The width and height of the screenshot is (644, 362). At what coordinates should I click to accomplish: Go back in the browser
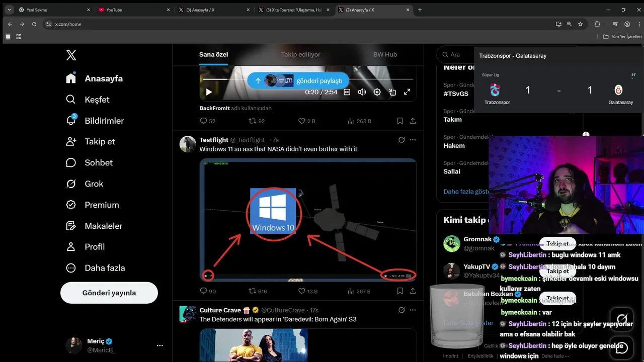10,24
